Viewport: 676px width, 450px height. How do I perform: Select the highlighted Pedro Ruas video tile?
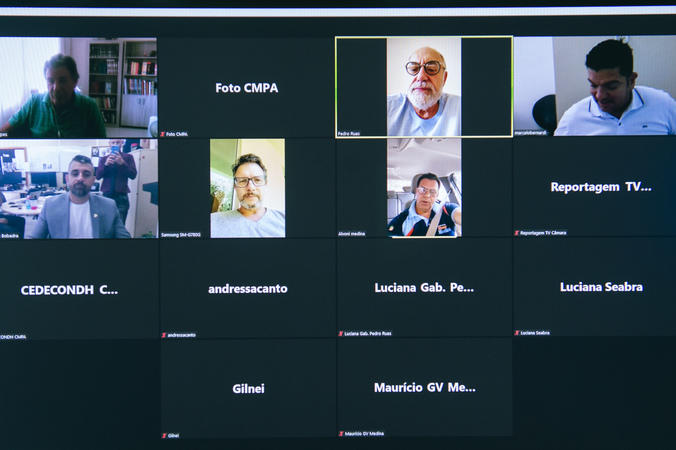(424, 87)
